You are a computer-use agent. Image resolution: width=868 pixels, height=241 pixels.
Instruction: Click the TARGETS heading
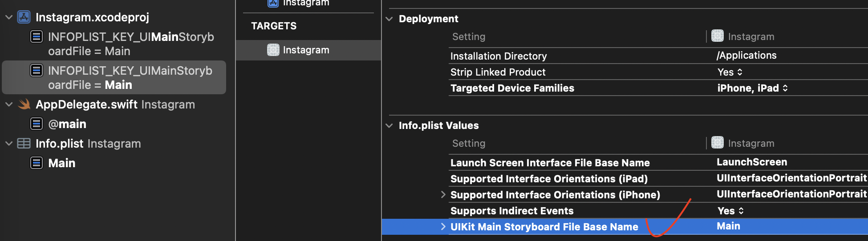click(274, 26)
